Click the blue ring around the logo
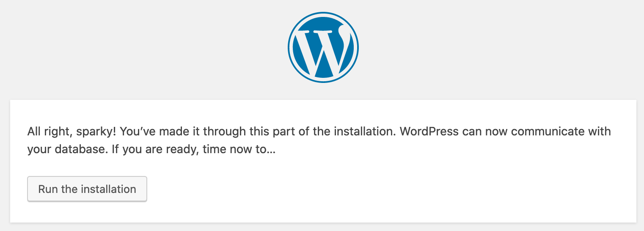644x231 pixels. coord(289,47)
